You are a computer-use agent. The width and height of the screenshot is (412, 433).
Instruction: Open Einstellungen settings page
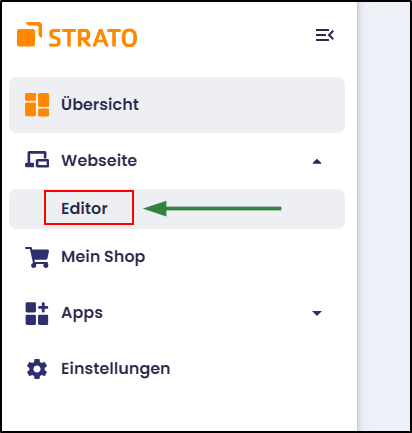[x=116, y=369]
